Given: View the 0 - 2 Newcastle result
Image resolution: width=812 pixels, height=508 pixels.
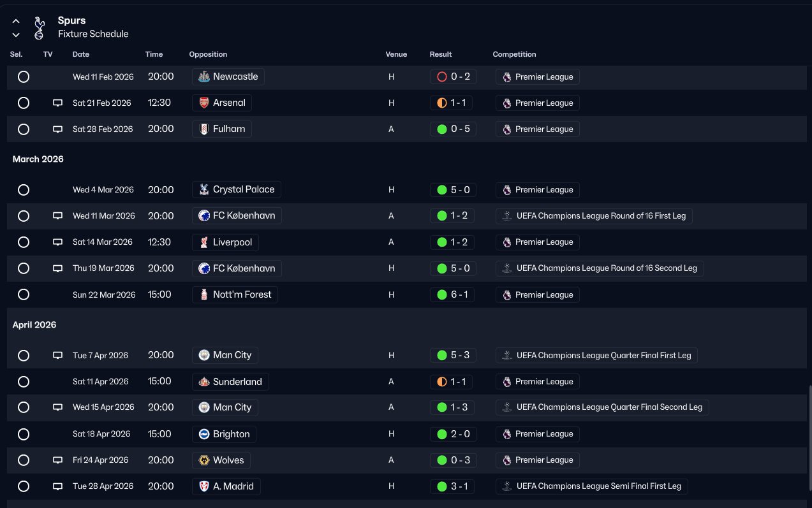Looking at the screenshot, I should pyautogui.click(x=453, y=76).
